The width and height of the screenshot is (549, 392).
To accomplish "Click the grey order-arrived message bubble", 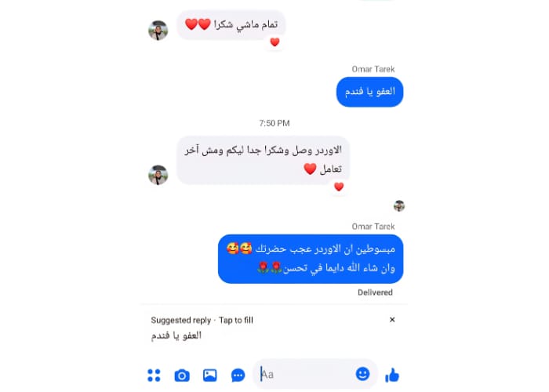I will pyautogui.click(x=264, y=160).
